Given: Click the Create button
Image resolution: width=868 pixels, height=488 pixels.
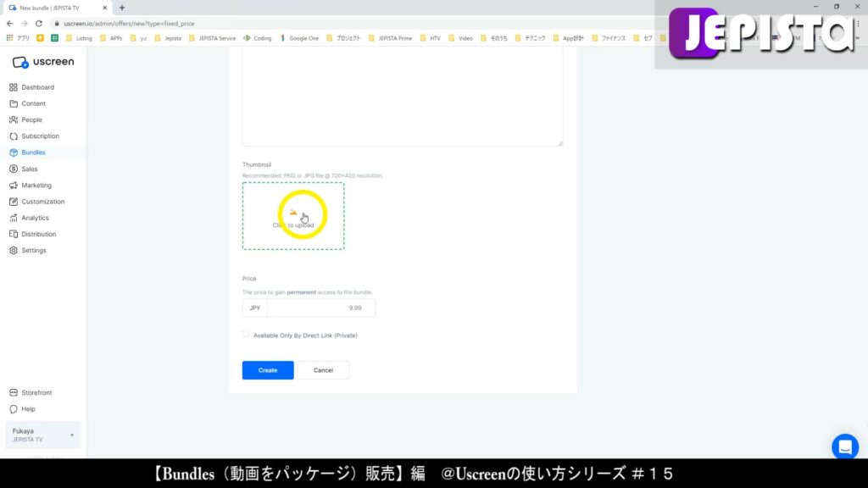Looking at the screenshot, I should 268,370.
